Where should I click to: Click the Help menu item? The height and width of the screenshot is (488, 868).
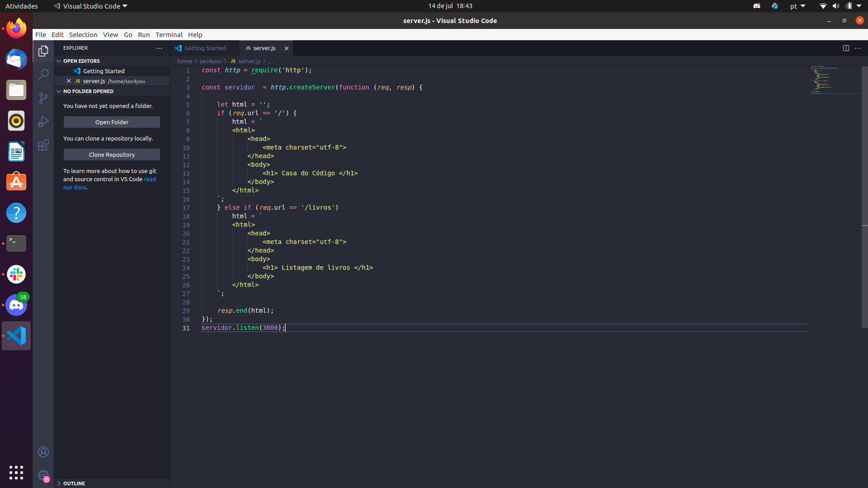tap(195, 34)
